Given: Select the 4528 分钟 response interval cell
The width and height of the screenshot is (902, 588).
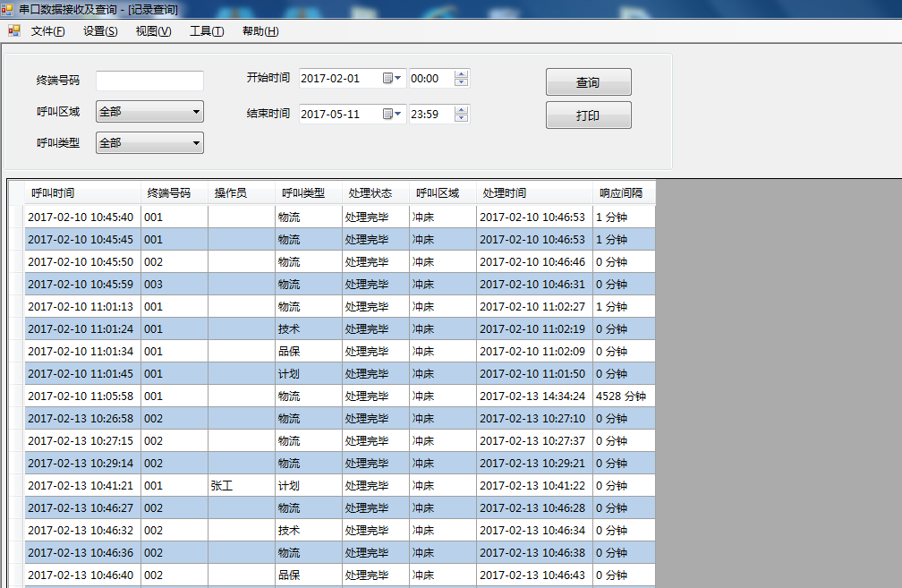Looking at the screenshot, I should click(x=623, y=396).
